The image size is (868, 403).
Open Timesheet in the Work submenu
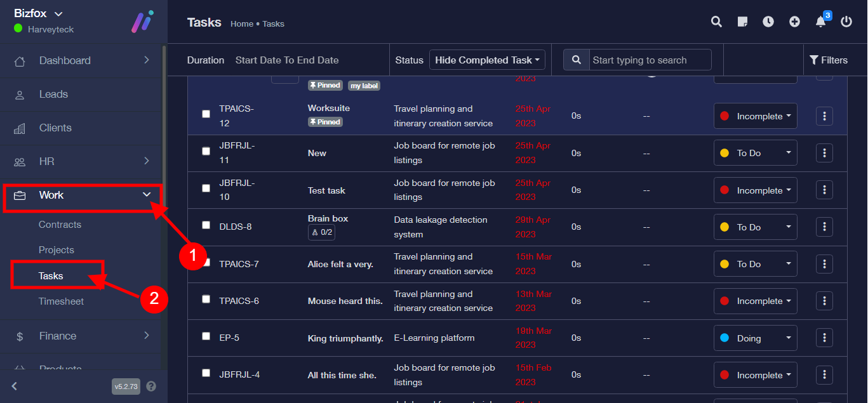tap(61, 301)
